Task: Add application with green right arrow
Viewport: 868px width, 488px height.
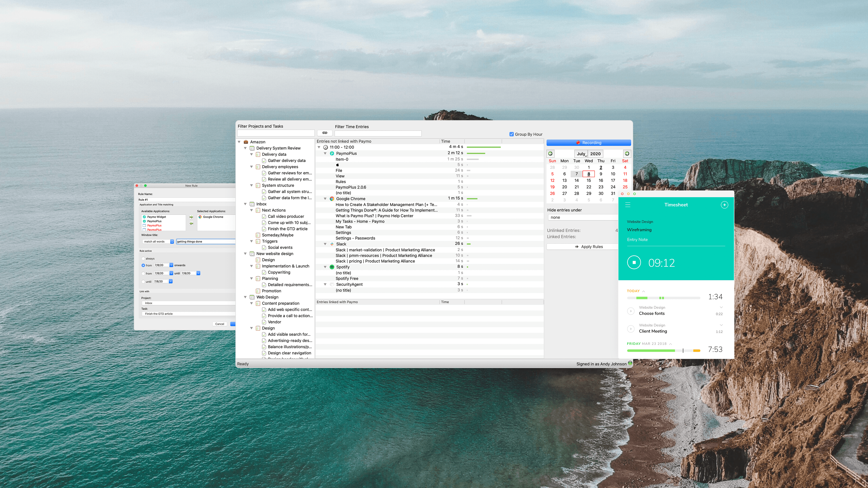Action: 191,217
